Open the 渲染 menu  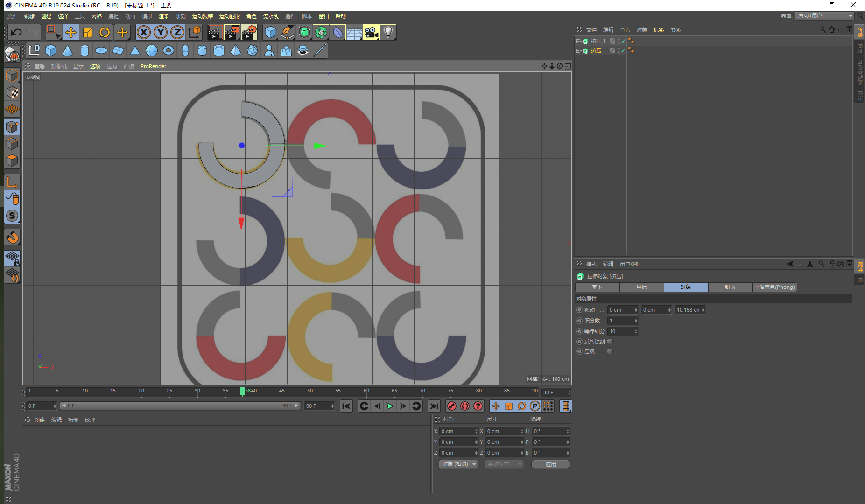click(164, 16)
